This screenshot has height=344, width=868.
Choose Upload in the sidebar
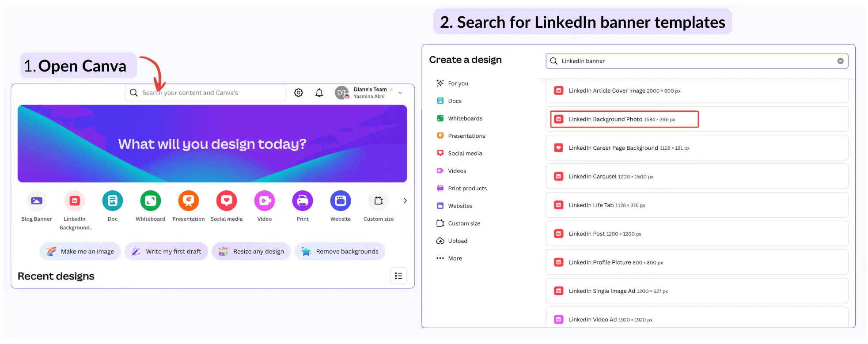tap(451, 241)
